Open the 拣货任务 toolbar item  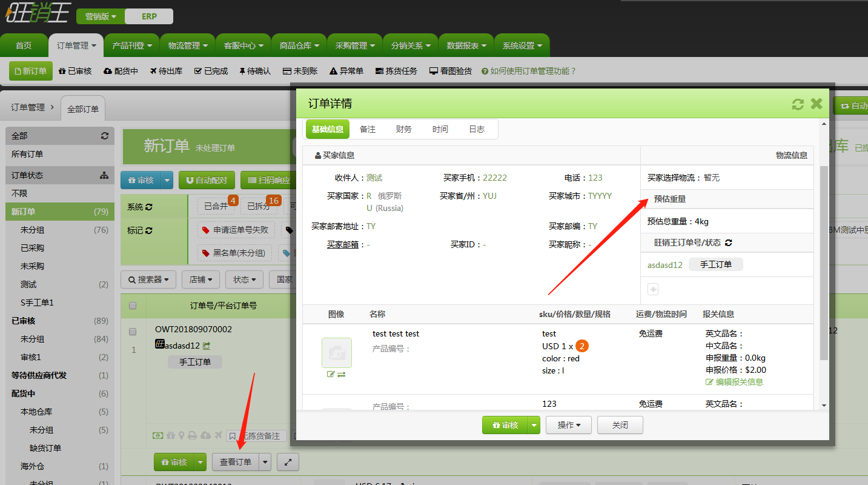396,71
